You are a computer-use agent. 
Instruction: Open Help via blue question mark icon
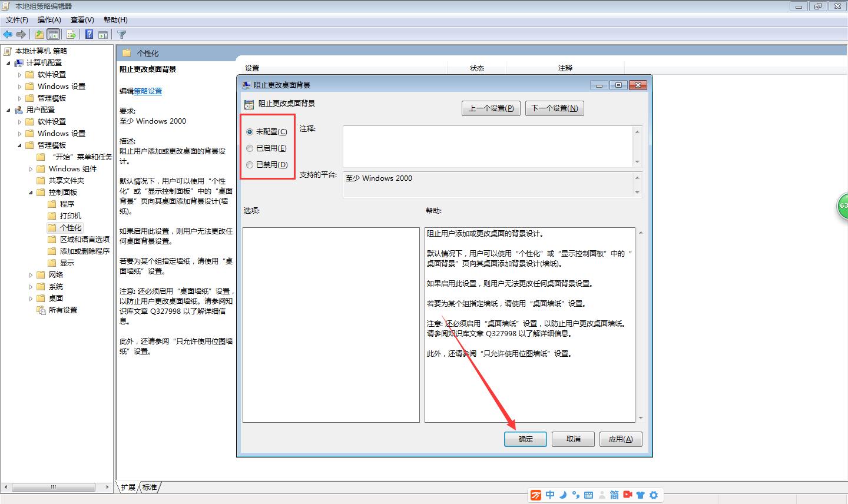pyautogui.click(x=89, y=35)
